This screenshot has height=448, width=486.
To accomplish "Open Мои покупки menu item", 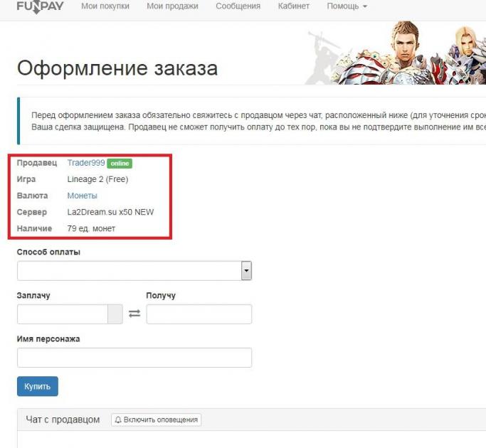I will [105, 6].
